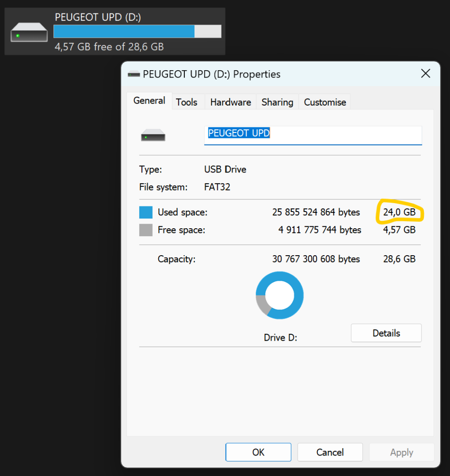Open the Customise tab
Image resolution: width=450 pixels, height=476 pixels.
pyautogui.click(x=325, y=102)
